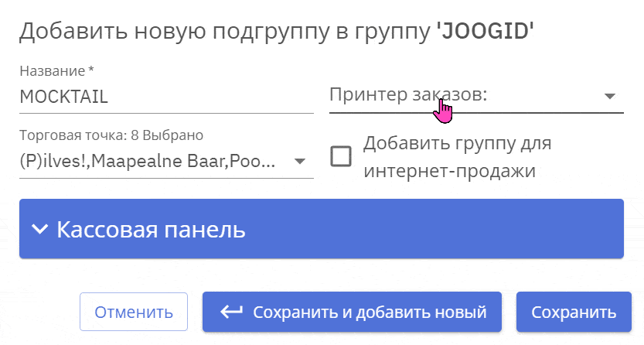Expand the Кассовая панель section
The height and width of the screenshot is (345, 644).
[321, 229]
